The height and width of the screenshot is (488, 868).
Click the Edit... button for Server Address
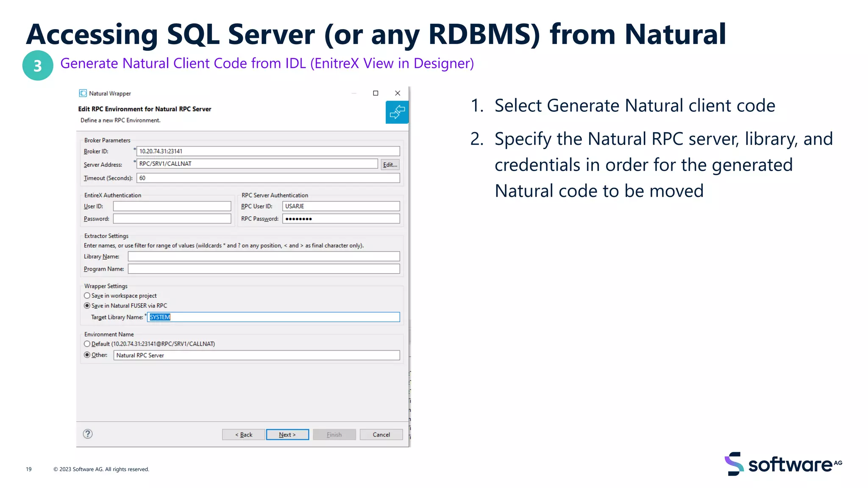tap(390, 165)
